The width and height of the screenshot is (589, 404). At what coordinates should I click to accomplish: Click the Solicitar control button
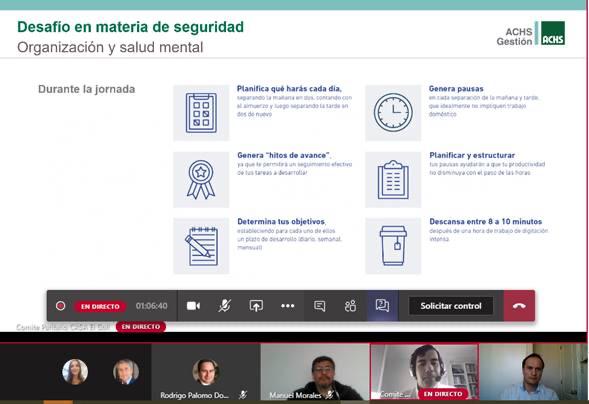[451, 306]
